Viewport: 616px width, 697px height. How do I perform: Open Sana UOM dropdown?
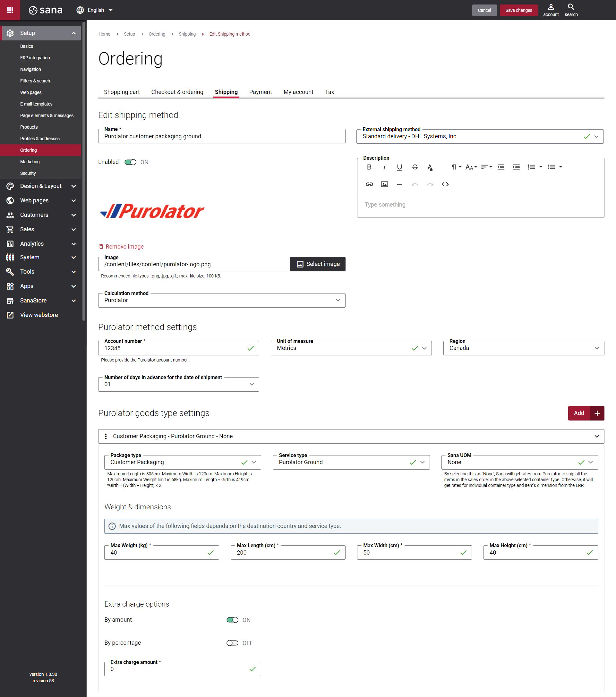pyautogui.click(x=519, y=463)
